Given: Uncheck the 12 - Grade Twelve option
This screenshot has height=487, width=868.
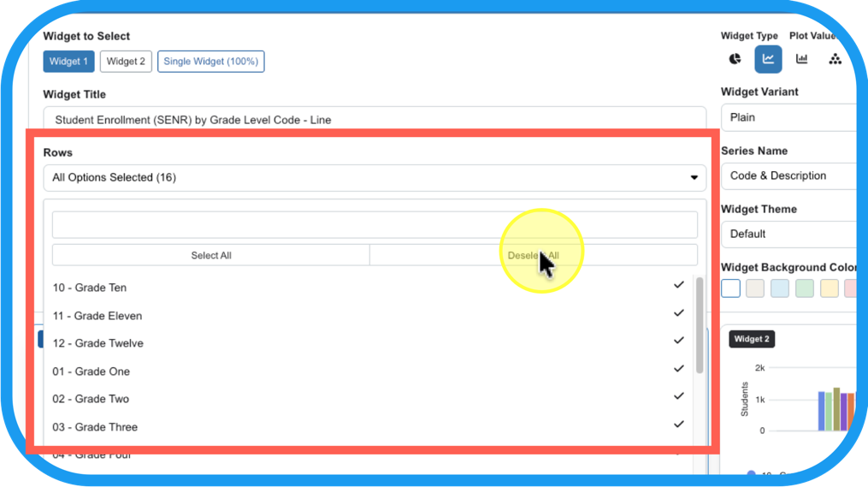Looking at the screenshot, I should [x=678, y=341].
